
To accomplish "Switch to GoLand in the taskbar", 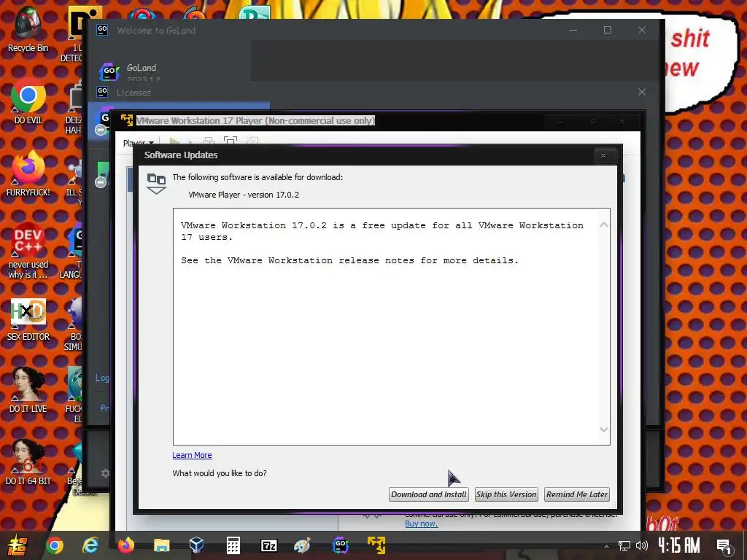I will (x=340, y=545).
